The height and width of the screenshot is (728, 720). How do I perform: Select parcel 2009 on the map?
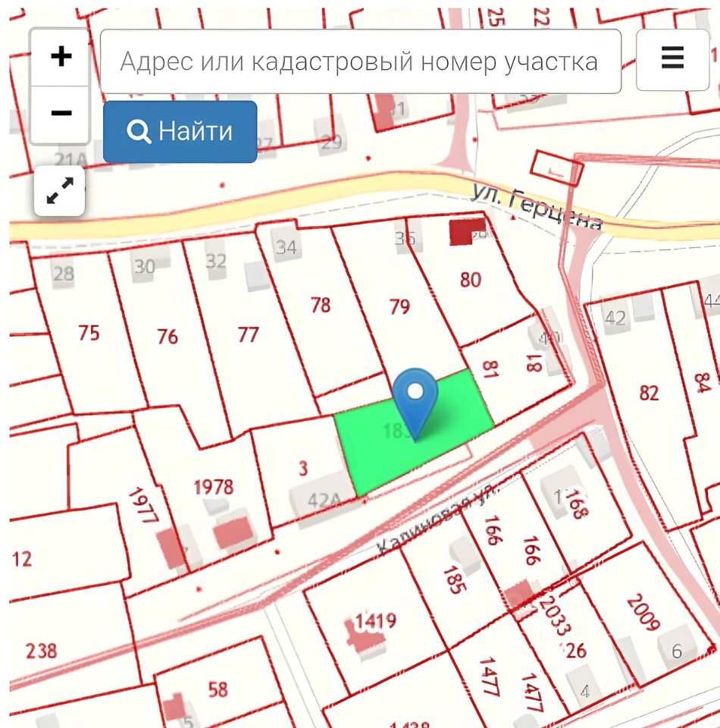pos(643,613)
